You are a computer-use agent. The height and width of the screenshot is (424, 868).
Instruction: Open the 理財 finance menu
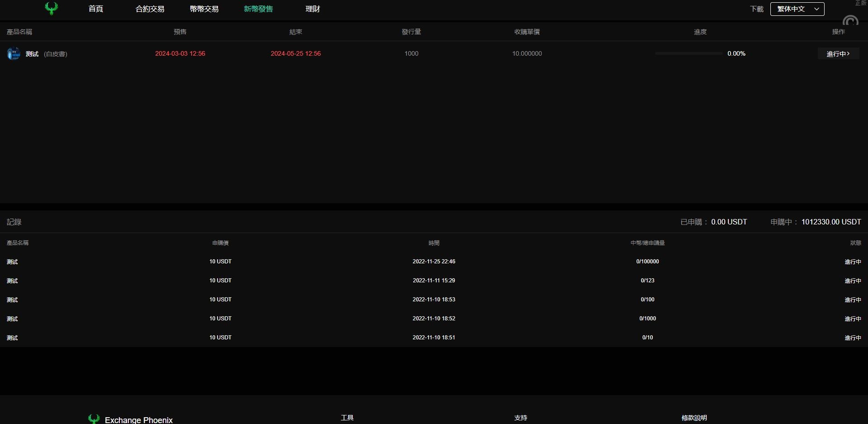[312, 9]
